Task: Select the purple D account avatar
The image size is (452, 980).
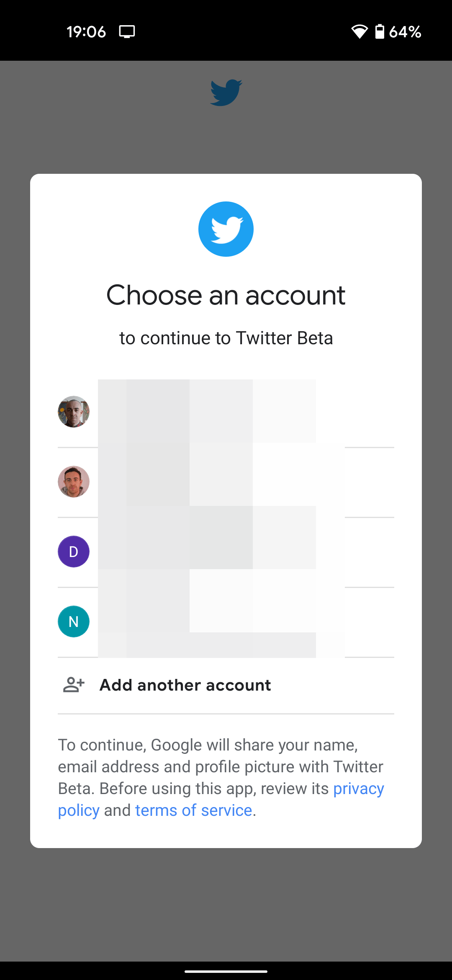Action: pos(73,552)
